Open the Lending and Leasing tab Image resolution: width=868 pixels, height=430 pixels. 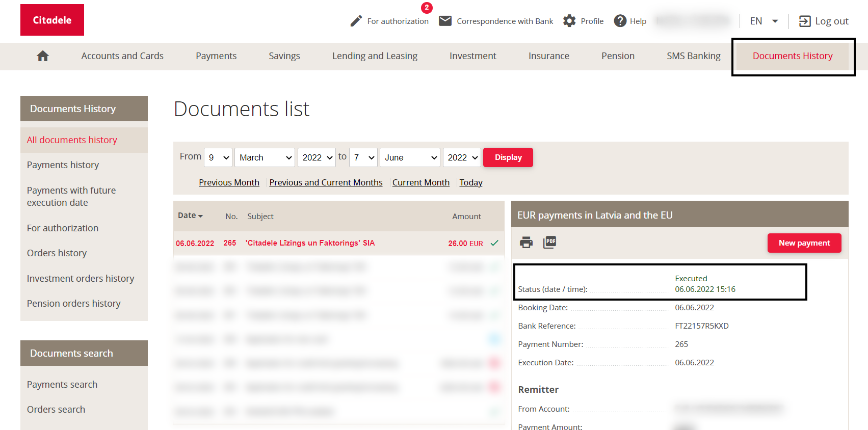[375, 56]
